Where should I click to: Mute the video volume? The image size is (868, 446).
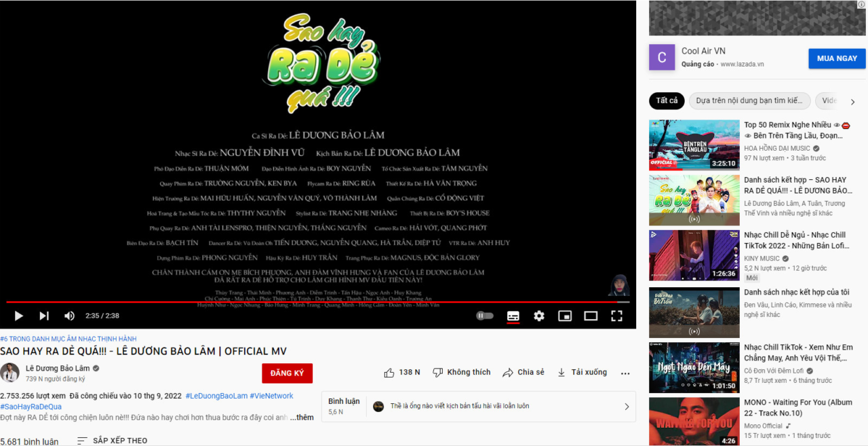click(69, 316)
